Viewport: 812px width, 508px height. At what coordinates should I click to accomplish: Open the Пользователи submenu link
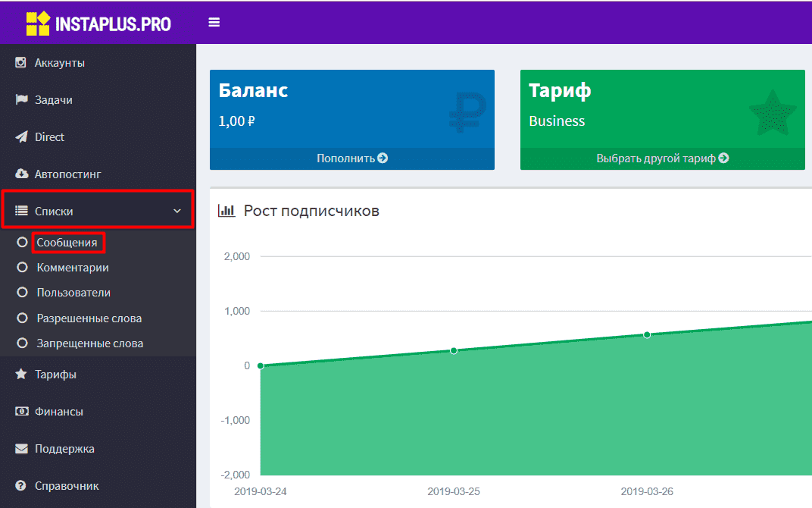point(73,293)
